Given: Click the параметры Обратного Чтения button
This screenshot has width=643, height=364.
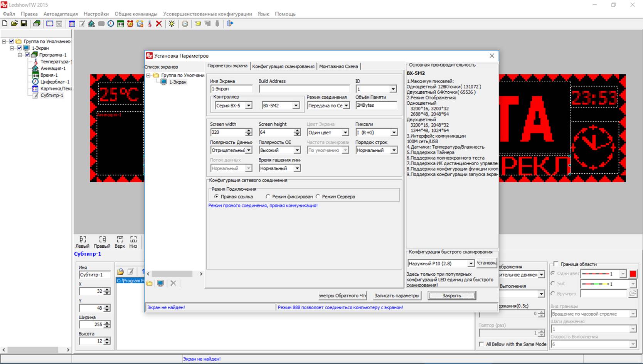Looking at the screenshot, I should click(343, 295).
